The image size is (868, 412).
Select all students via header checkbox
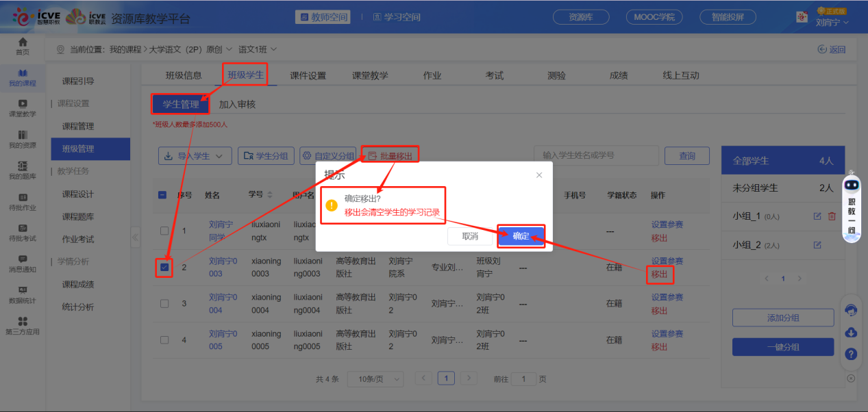(x=162, y=195)
